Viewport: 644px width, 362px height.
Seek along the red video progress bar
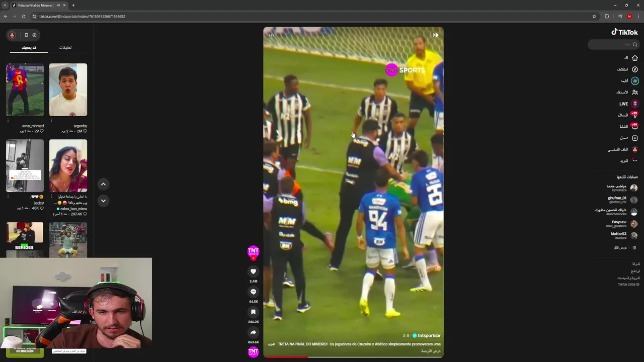pos(353,357)
